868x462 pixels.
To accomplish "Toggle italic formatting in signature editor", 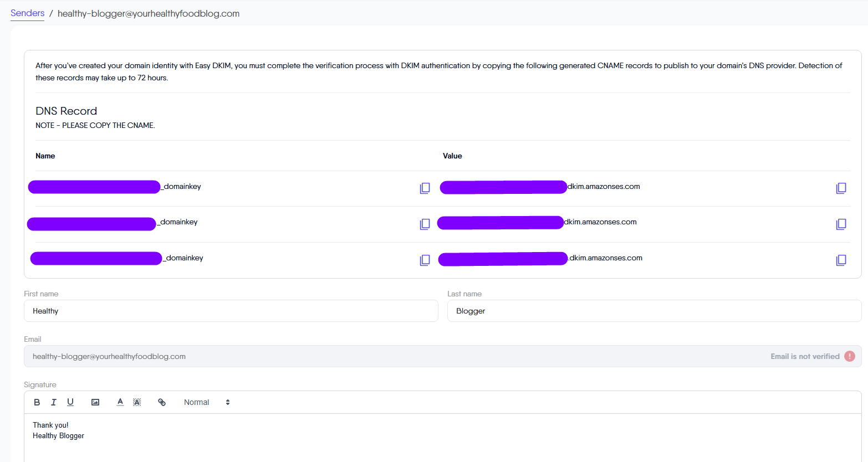I will 54,402.
